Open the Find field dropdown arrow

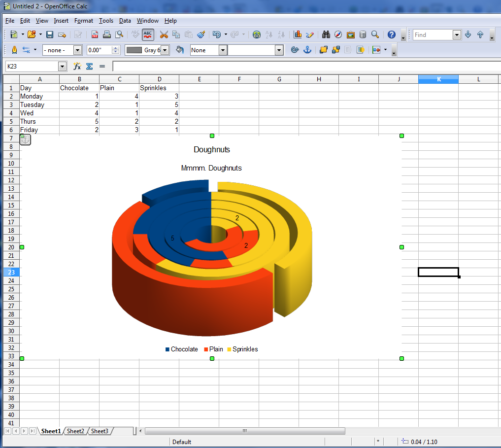(x=457, y=35)
